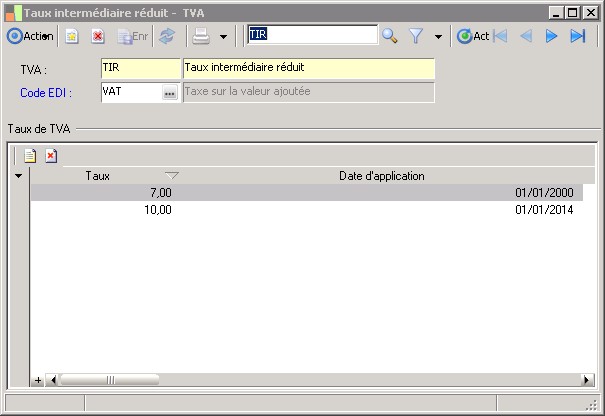Search using the magnifying glass icon

(x=390, y=36)
